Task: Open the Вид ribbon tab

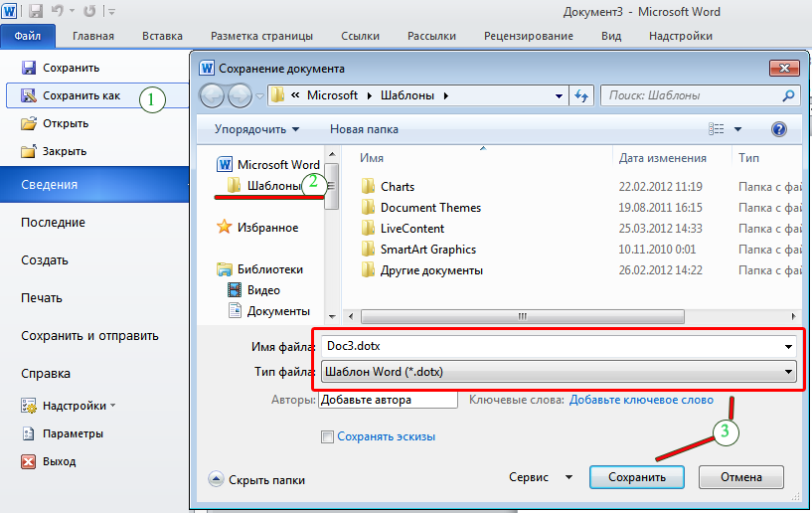Action: pos(611,36)
